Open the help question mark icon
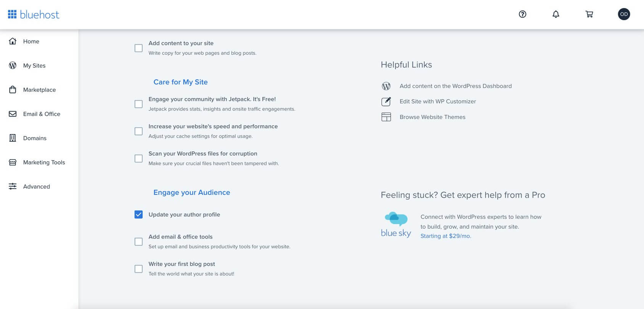 [522, 14]
